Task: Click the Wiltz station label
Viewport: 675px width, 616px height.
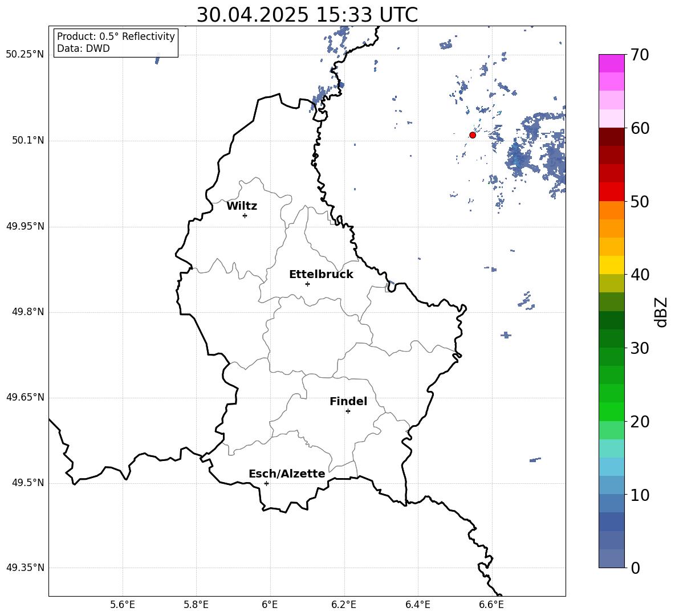Action: tap(242, 206)
